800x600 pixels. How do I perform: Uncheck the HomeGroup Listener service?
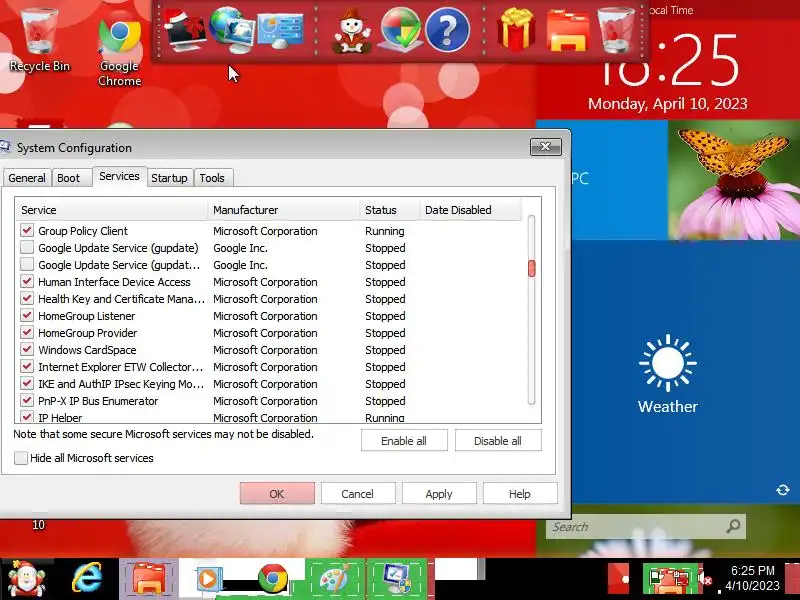27,316
